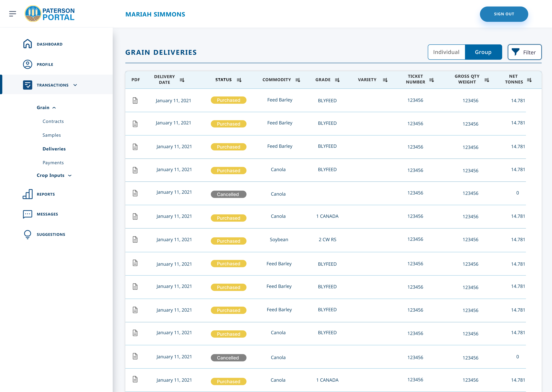This screenshot has height=392, width=552.
Task: Collapse the Grain submenu
Action: (x=54, y=108)
